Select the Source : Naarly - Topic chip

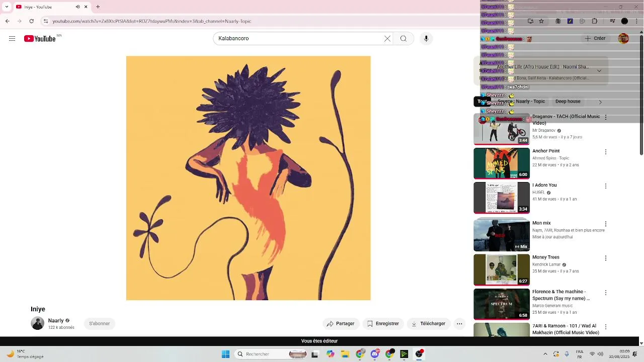pyautogui.click(x=521, y=102)
